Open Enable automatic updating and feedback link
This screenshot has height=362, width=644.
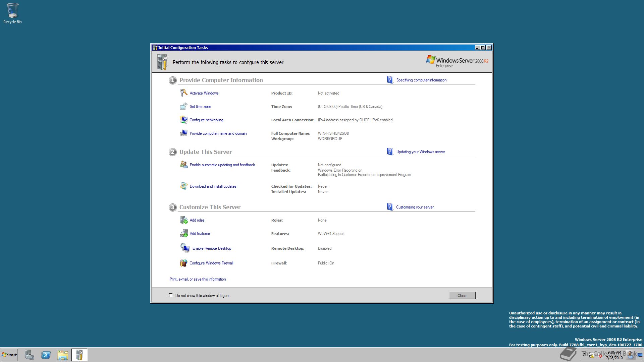tap(222, 165)
